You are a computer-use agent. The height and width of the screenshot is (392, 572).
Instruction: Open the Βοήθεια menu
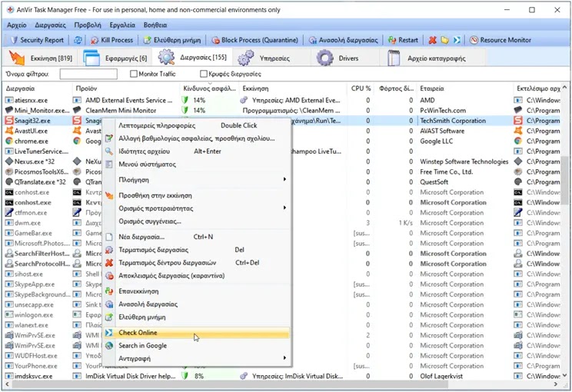[155, 25]
